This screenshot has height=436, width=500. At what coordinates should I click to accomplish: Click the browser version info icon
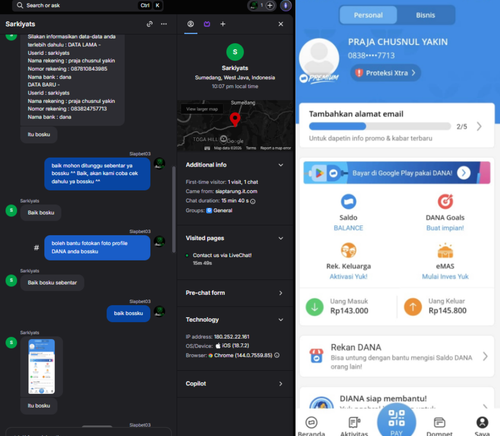click(x=277, y=355)
